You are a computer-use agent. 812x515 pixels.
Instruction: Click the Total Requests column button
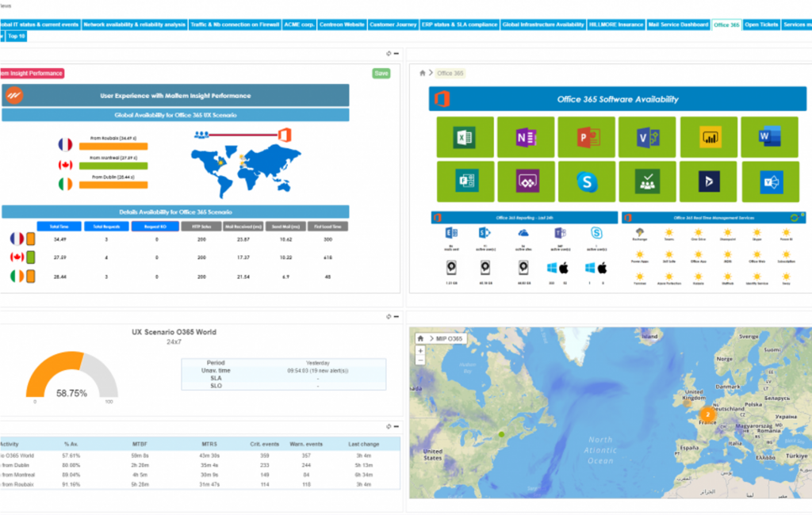pos(107,226)
